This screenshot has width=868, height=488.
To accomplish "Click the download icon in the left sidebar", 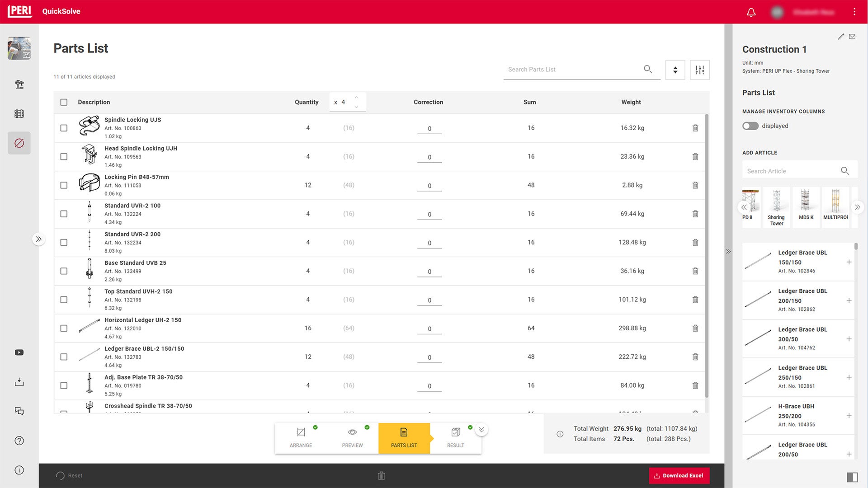I will 19,382.
